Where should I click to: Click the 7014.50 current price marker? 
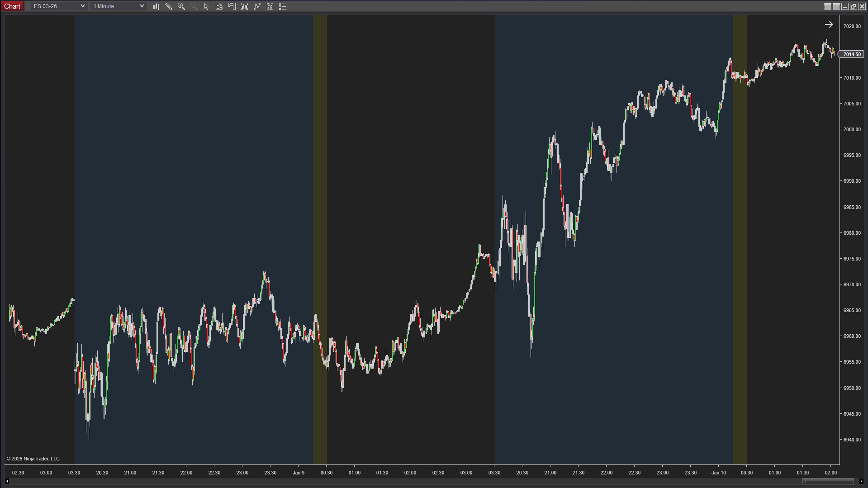(852, 54)
